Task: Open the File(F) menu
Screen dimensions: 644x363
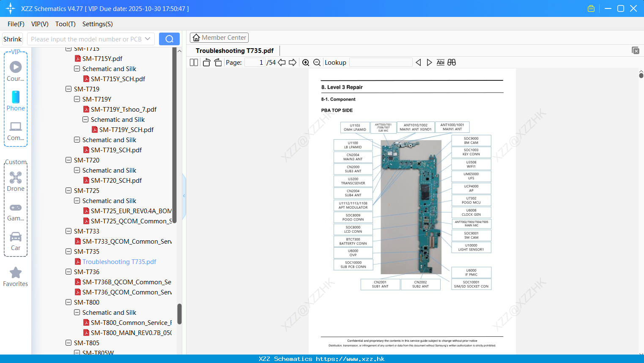Action: coord(16,24)
